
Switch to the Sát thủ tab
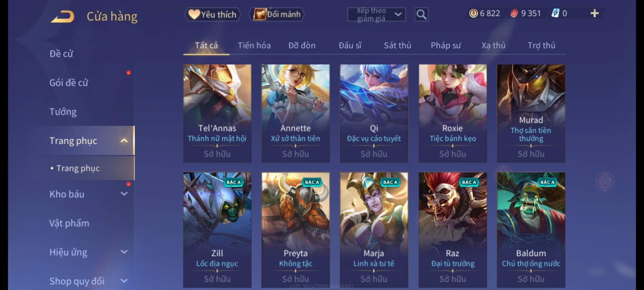397,45
